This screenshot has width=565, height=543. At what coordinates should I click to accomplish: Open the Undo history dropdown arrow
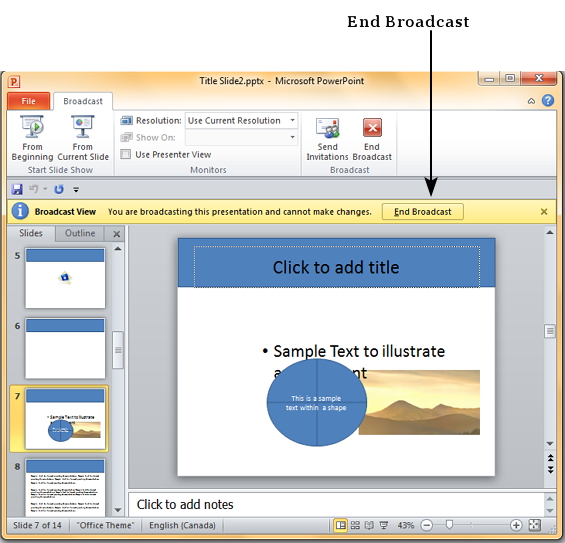click(x=45, y=189)
